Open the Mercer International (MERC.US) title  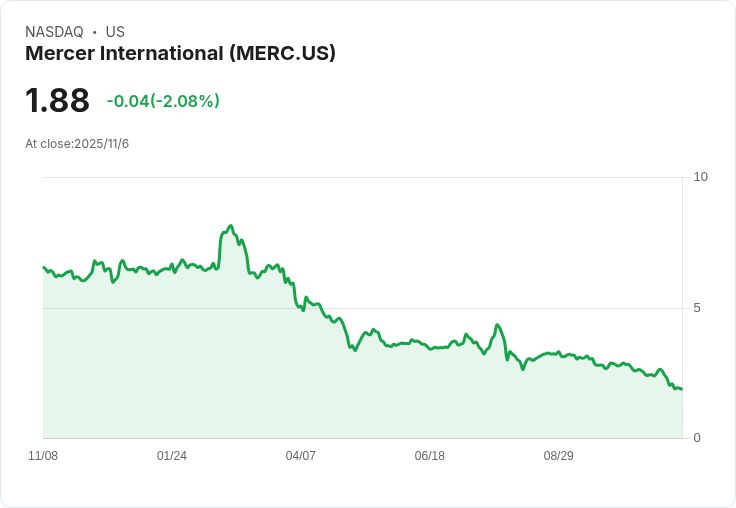[x=180, y=54]
